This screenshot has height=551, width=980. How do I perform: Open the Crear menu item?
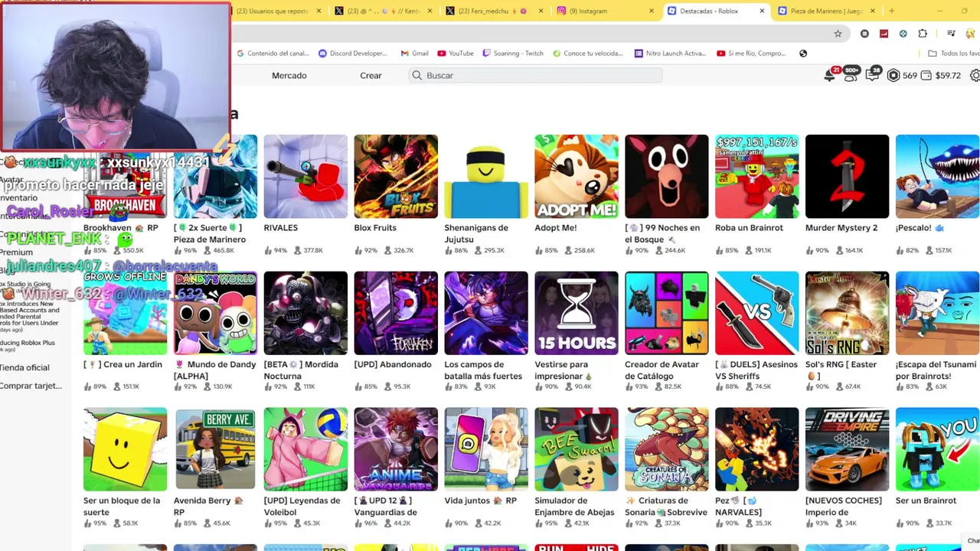[371, 75]
